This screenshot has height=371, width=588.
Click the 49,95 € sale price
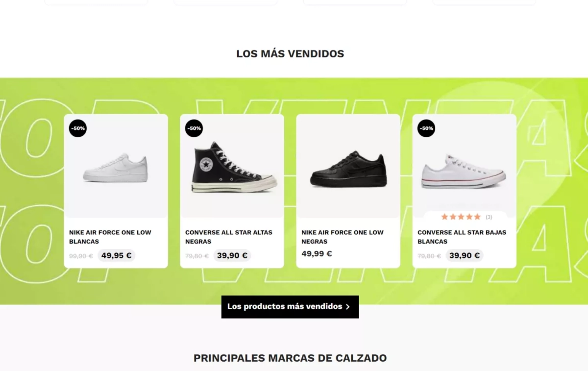(116, 255)
